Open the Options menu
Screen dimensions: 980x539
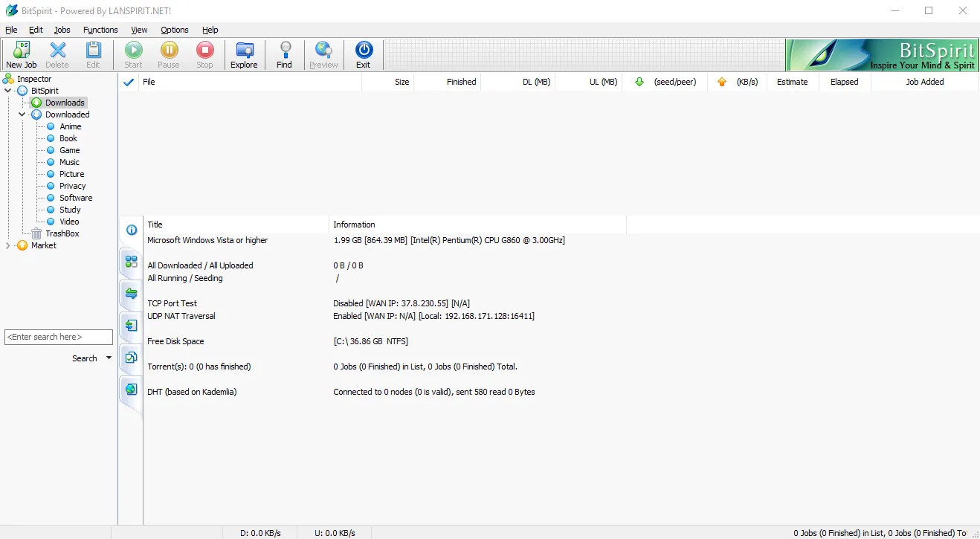point(175,30)
